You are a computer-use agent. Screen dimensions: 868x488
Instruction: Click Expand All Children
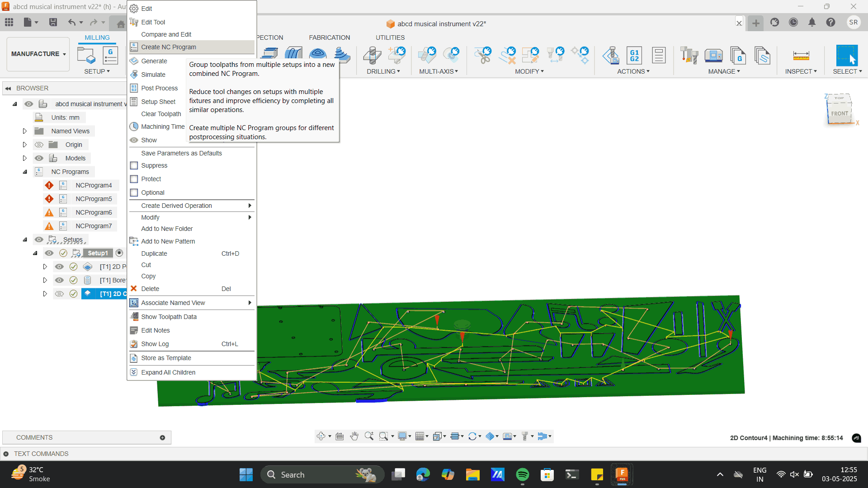coord(192,372)
